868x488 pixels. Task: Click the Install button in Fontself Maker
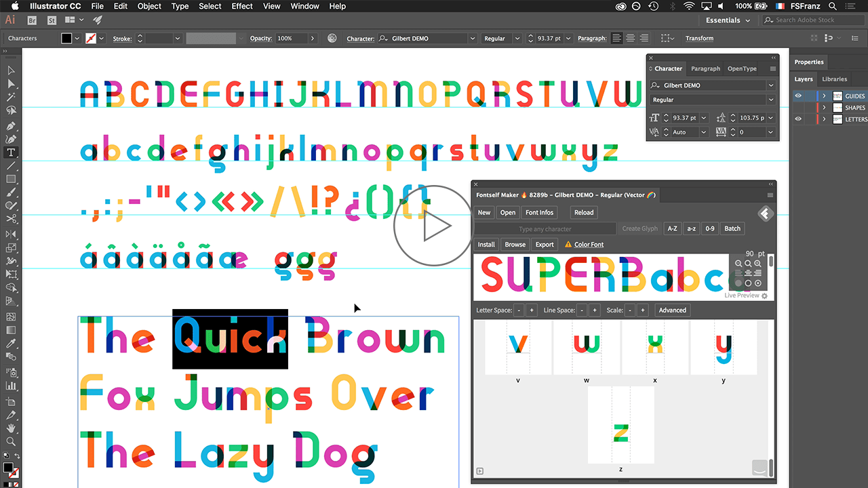point(486,244)
